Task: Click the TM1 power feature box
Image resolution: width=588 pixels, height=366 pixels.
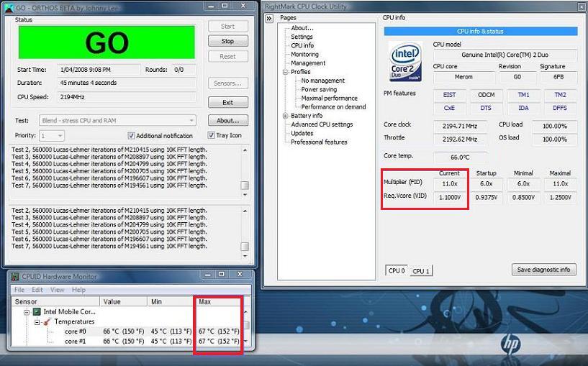Action: coord(523,95)
